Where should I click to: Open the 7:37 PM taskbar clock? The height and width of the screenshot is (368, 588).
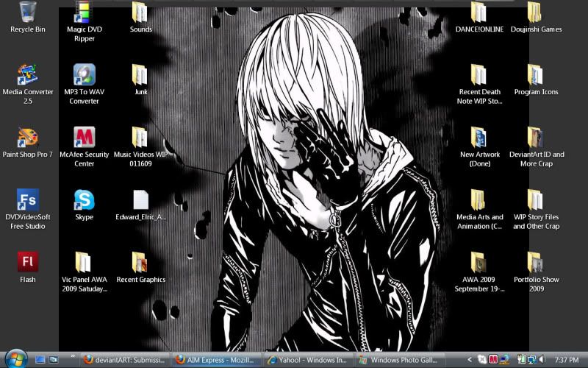coord(566,360)
